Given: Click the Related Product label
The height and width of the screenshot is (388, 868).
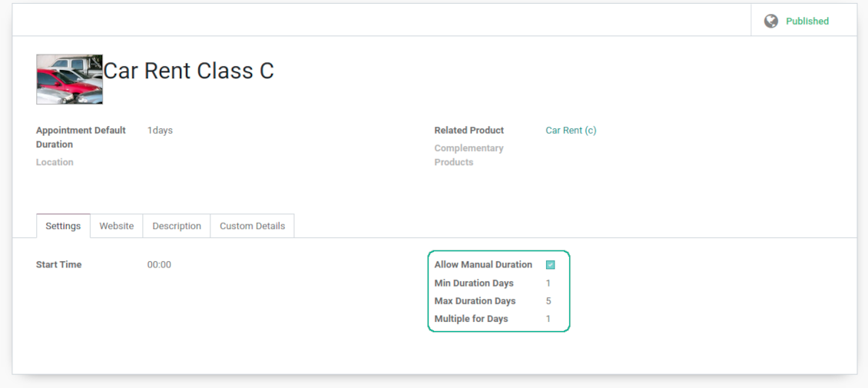Looking at the screenshot, I should pos(469,131).
